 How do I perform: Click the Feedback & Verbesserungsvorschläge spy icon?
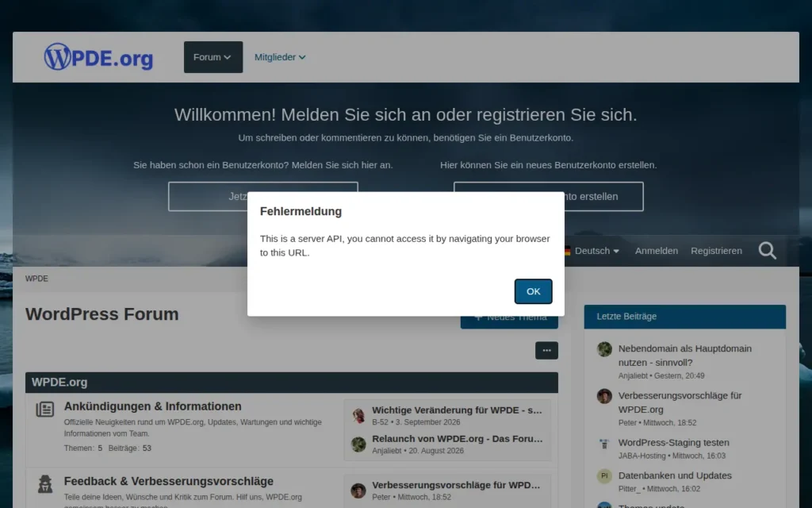tap(45, 484)
